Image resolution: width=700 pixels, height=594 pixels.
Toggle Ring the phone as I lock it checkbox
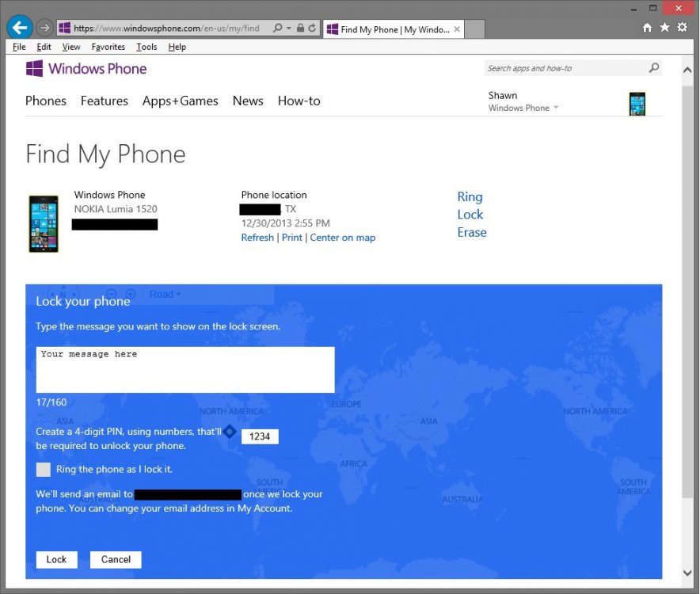(44, 470)
